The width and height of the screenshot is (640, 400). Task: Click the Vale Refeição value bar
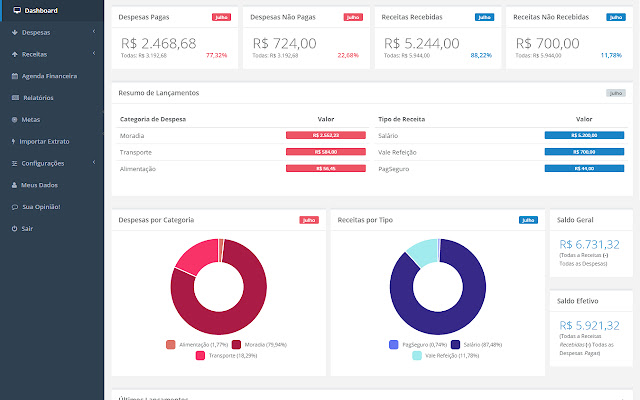(584, 152)
